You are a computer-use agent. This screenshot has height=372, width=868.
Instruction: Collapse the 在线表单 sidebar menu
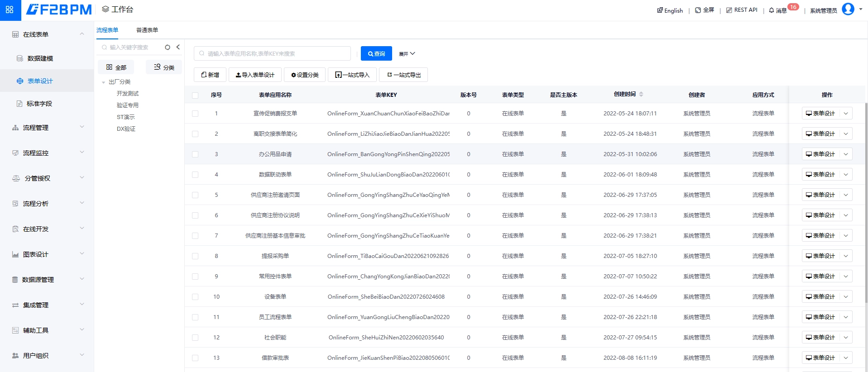[x=47, y=34]
